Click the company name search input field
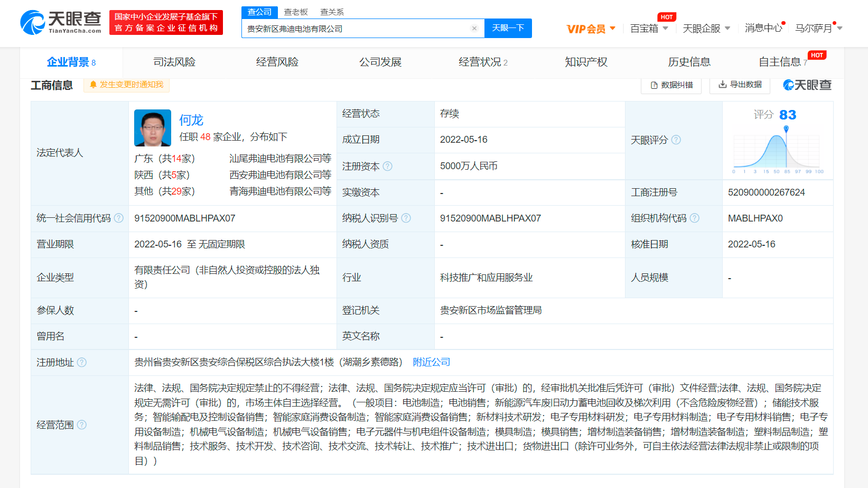The height and width of the screenshot is (488, 868). [x=354, y=29]
